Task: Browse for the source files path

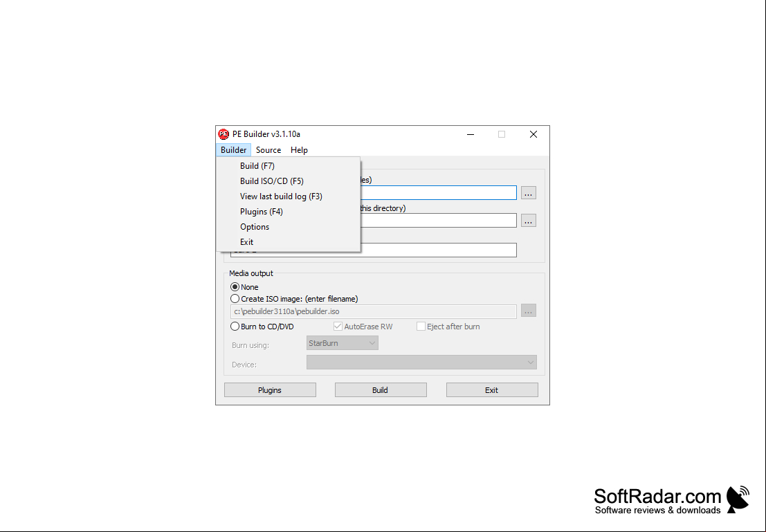Action: tap(528, 193)
